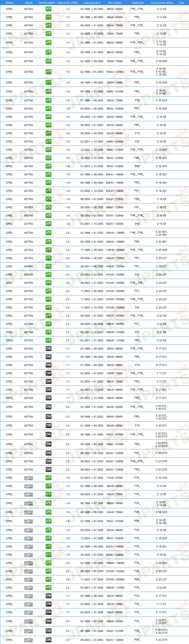189x644 pixels.
Task: Select the Pojemność silnika column header
Action: pos(67,3)
